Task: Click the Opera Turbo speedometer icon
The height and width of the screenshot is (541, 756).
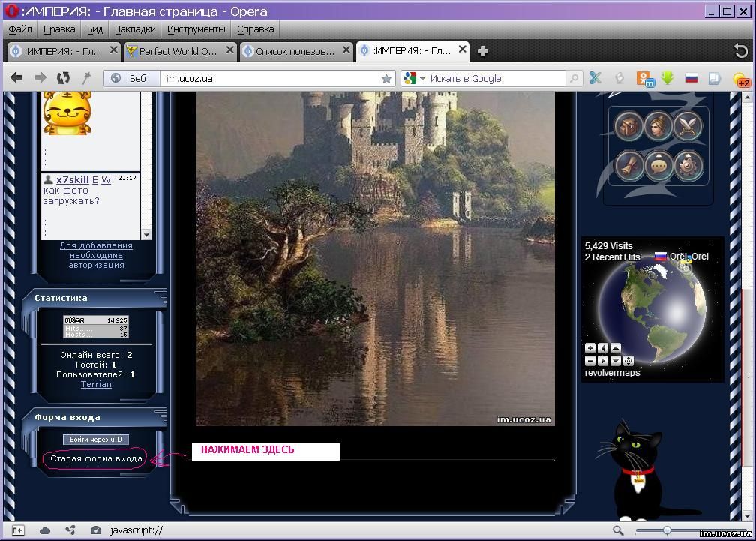Action: 95,530
